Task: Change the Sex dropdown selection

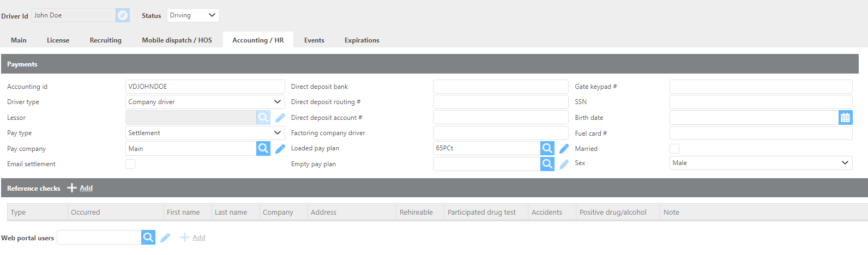Action: point(761,163)
